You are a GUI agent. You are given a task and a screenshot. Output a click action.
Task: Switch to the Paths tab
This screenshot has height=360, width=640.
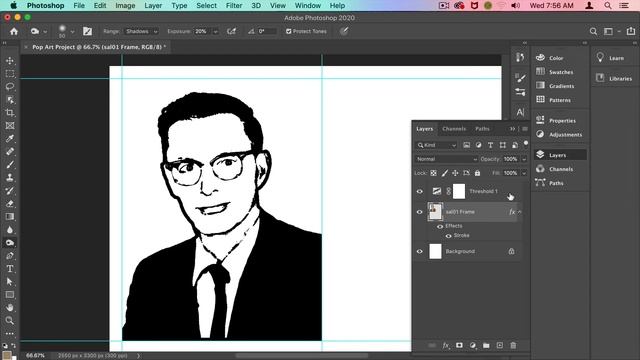coord(482,129)
